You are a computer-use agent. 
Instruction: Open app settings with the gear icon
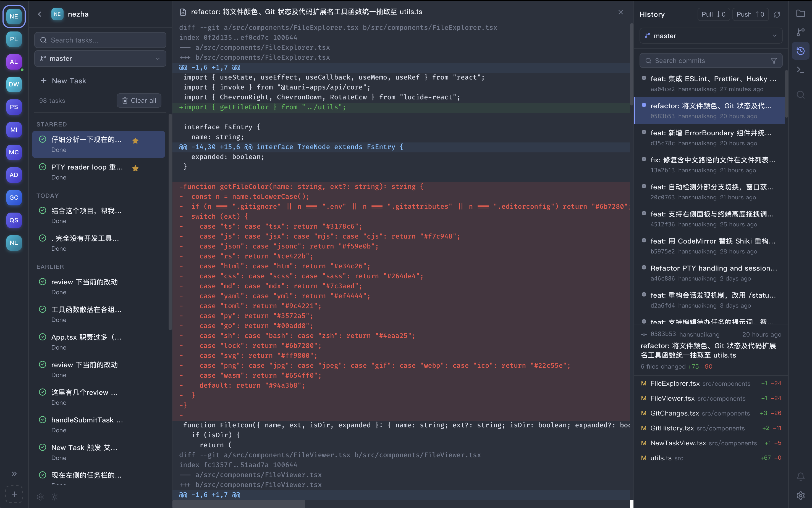click(x=800, y=495)
